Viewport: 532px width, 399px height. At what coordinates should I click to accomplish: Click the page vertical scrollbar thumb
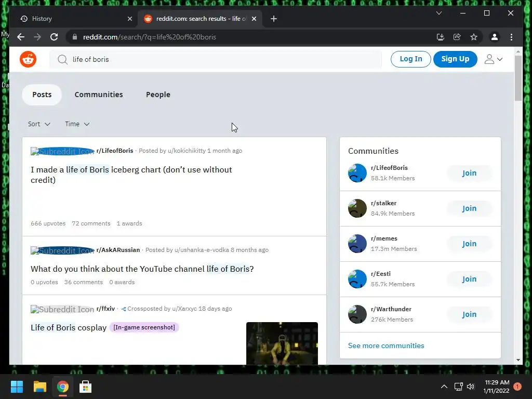coord(518,78)
